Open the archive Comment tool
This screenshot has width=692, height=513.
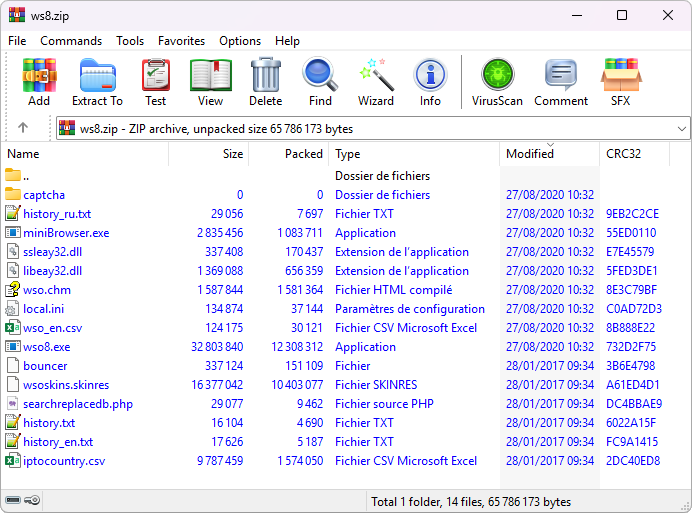point(561,82)
